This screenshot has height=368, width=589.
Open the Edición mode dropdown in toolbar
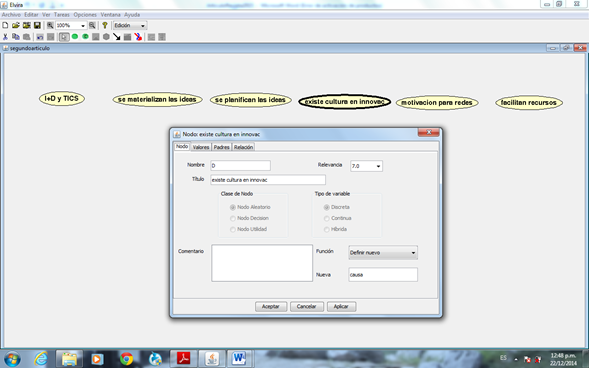130,26
